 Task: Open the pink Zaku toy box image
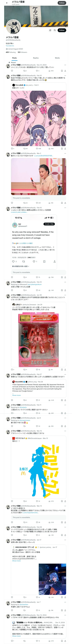click(39, 339)
